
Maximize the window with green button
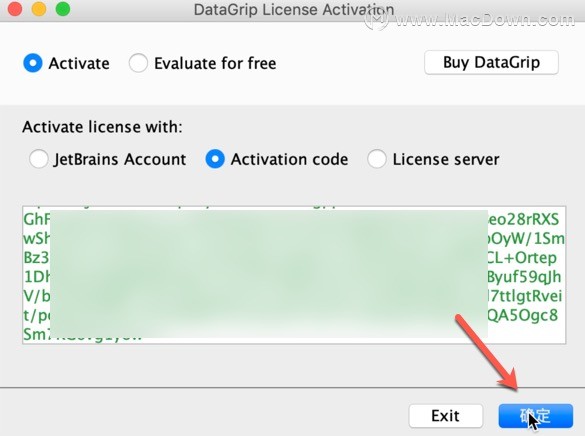point(63,9)
